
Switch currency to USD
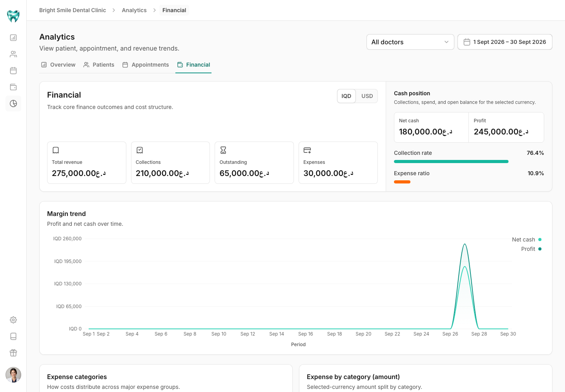[367, 96]
